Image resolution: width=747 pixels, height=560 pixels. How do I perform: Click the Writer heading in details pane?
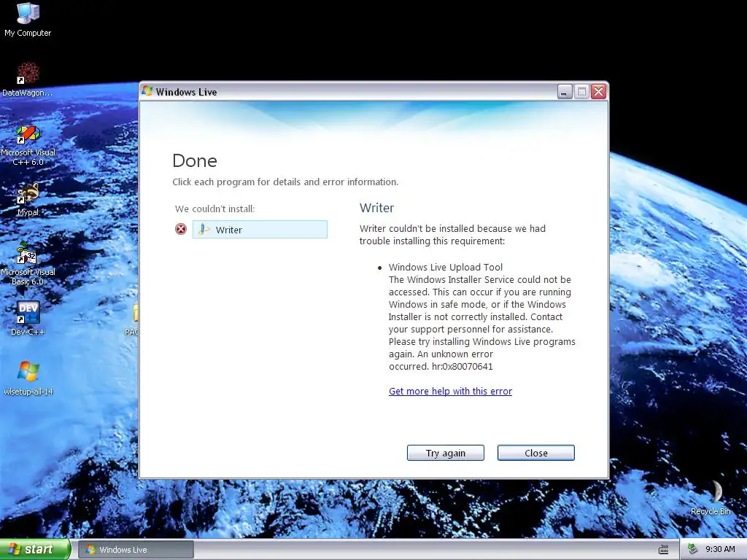(x=377, y=208)
